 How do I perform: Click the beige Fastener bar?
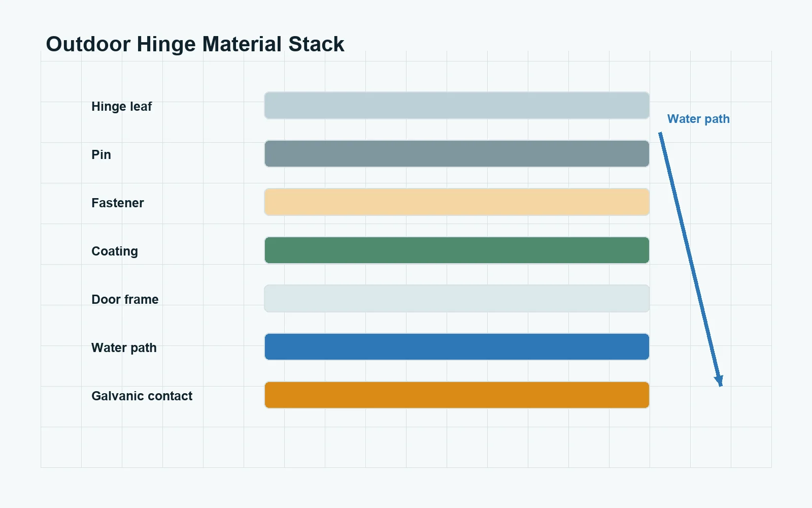[x=457, y=202]
